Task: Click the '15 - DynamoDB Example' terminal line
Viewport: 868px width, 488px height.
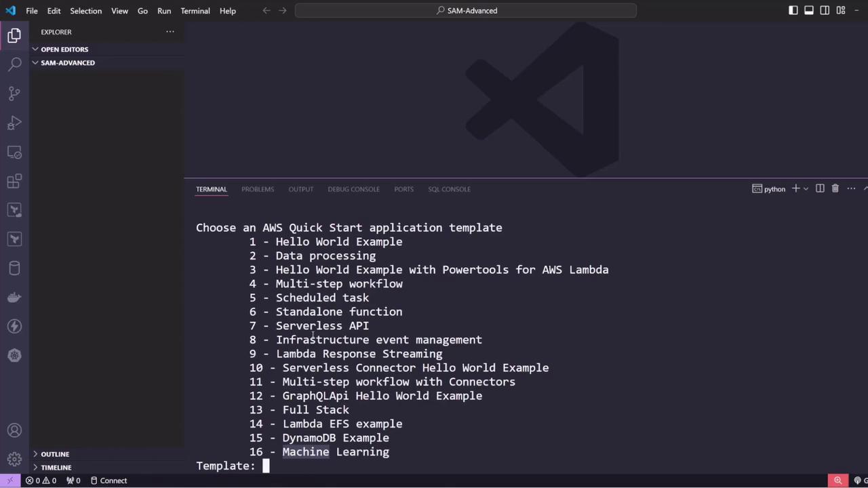Action: pyautogui.click(x=319, y=438)
